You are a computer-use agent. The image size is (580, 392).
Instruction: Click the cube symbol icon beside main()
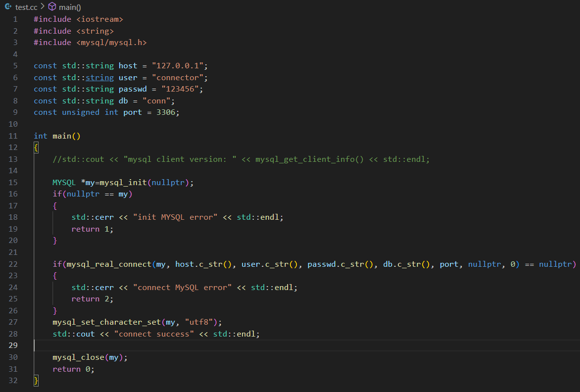(52, 6)
